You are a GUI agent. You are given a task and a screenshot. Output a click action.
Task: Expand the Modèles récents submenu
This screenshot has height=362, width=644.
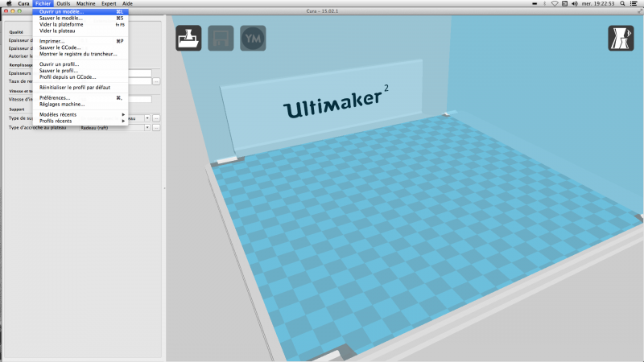click(80, 114)
